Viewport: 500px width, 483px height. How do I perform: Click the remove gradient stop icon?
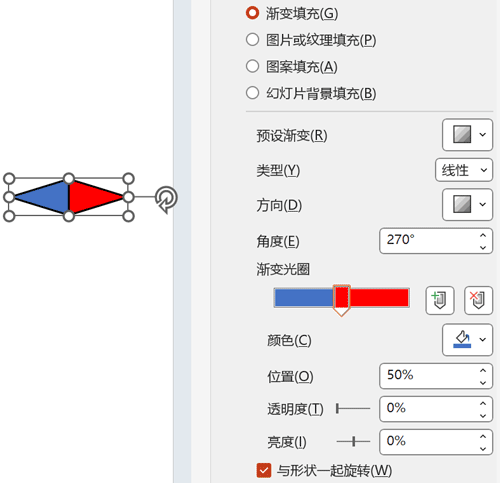pyautogui.click(x=478, y=300)
